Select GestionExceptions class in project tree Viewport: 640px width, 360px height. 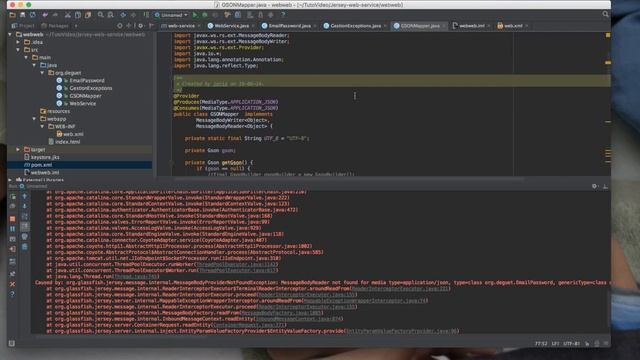click(91, 88)
